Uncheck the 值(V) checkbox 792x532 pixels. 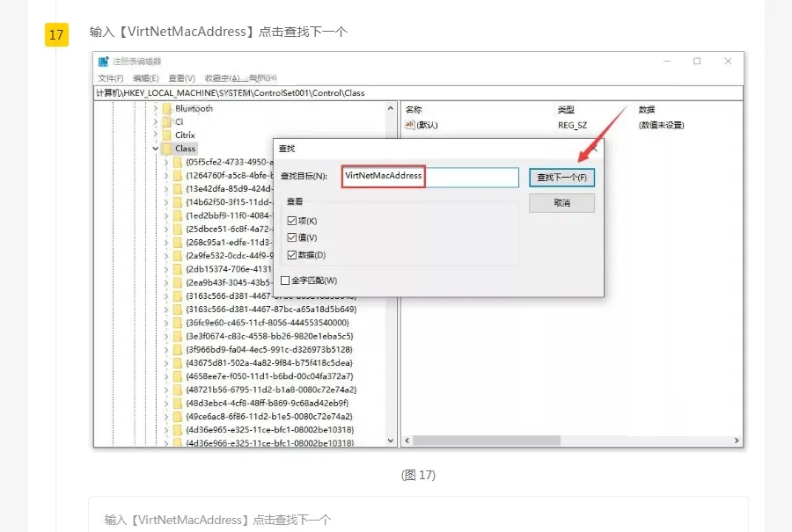coord(291,237)
